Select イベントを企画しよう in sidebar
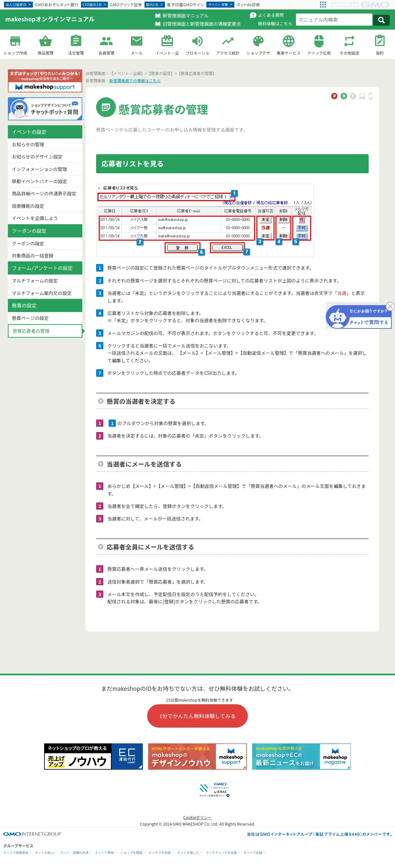 coord(45,218)
